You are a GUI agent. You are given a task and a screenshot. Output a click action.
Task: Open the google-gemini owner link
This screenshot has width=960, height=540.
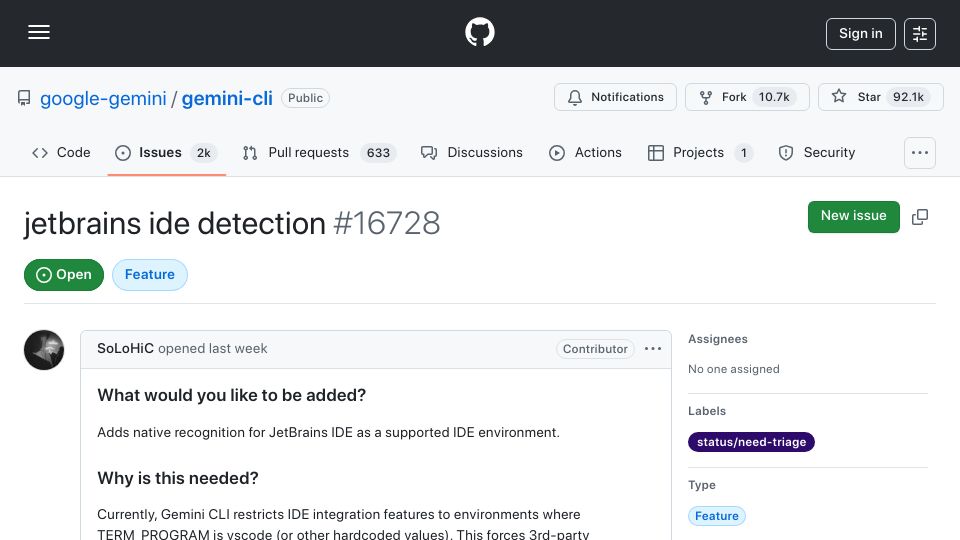point(103,98)
